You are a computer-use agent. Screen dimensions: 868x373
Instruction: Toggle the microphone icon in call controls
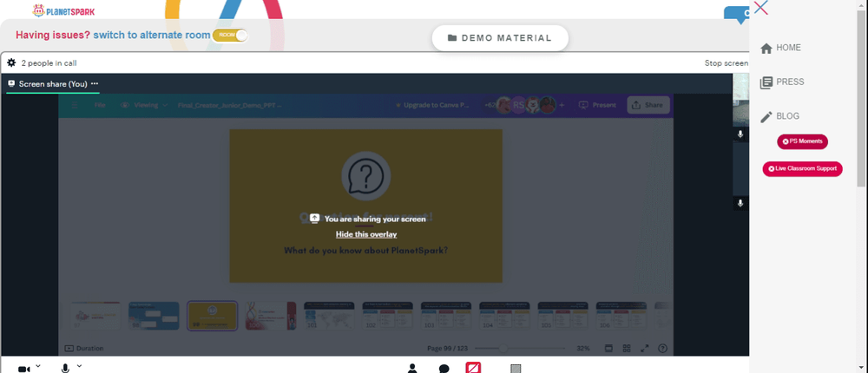65,368
